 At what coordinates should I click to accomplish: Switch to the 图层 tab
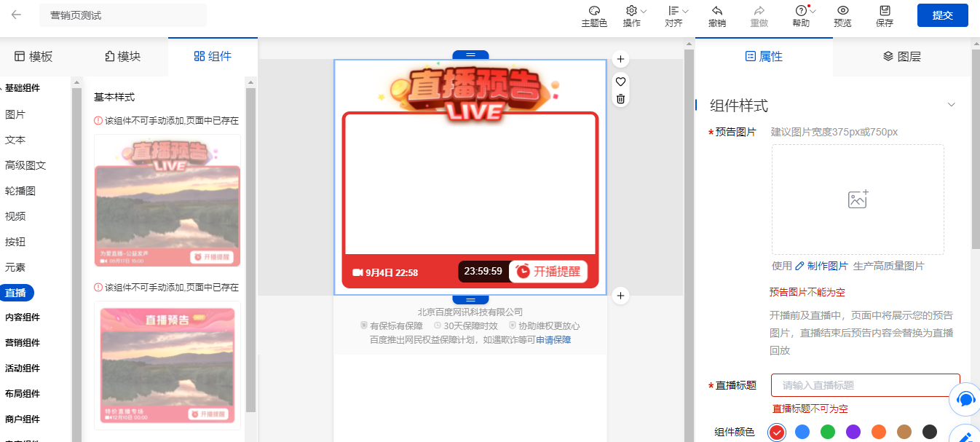tap(902, 56)
